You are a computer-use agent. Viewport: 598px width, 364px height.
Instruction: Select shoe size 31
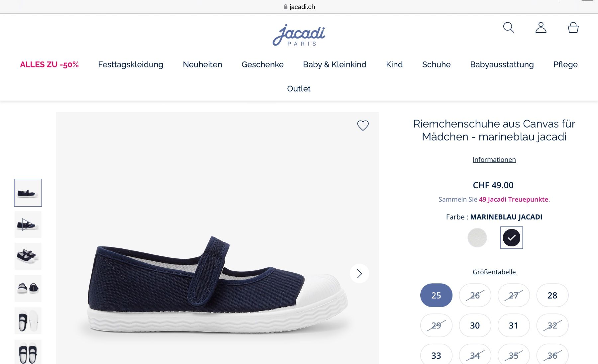513,325
